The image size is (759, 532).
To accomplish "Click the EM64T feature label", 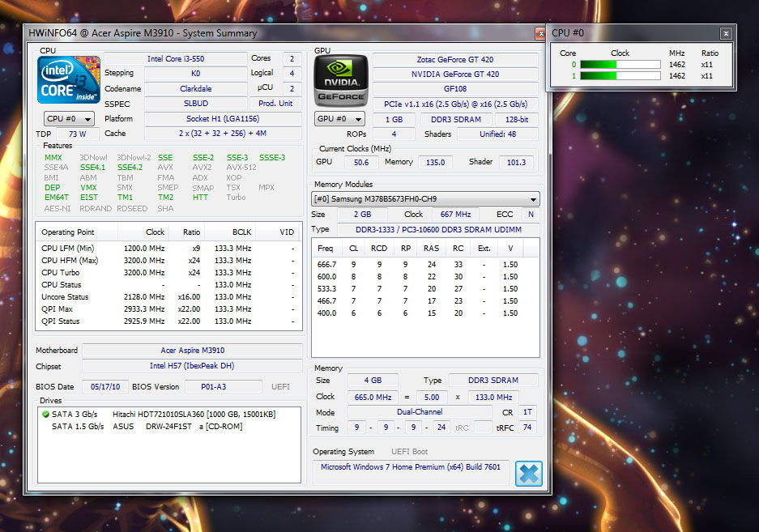I will click(56, 198).
